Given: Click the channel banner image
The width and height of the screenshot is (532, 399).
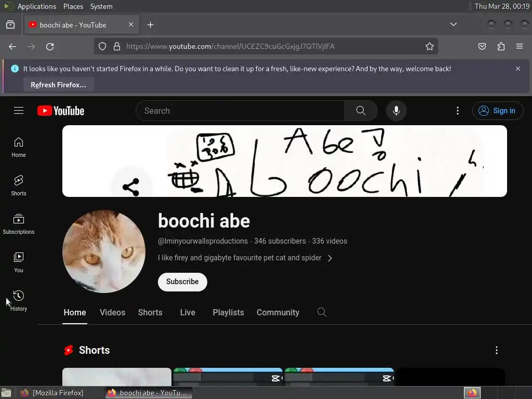Looking at the screenshot, I should coord(284,161).
